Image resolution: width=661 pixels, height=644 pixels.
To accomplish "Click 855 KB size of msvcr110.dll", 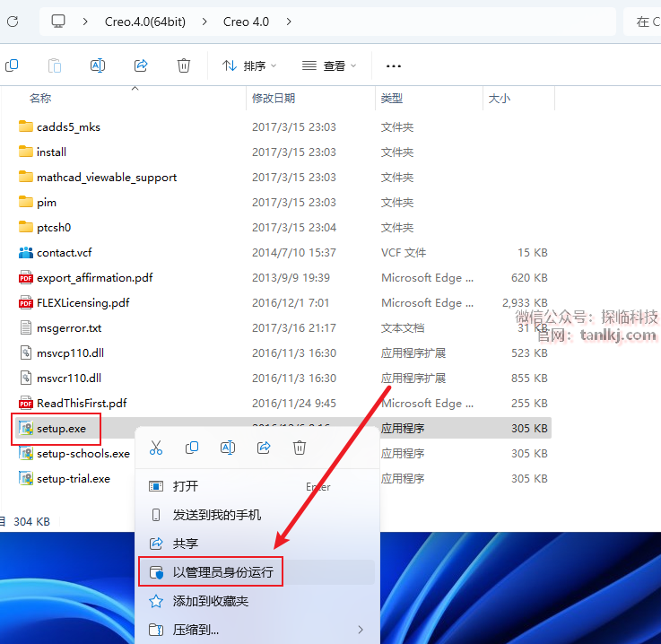I will [x=529, y=378].
